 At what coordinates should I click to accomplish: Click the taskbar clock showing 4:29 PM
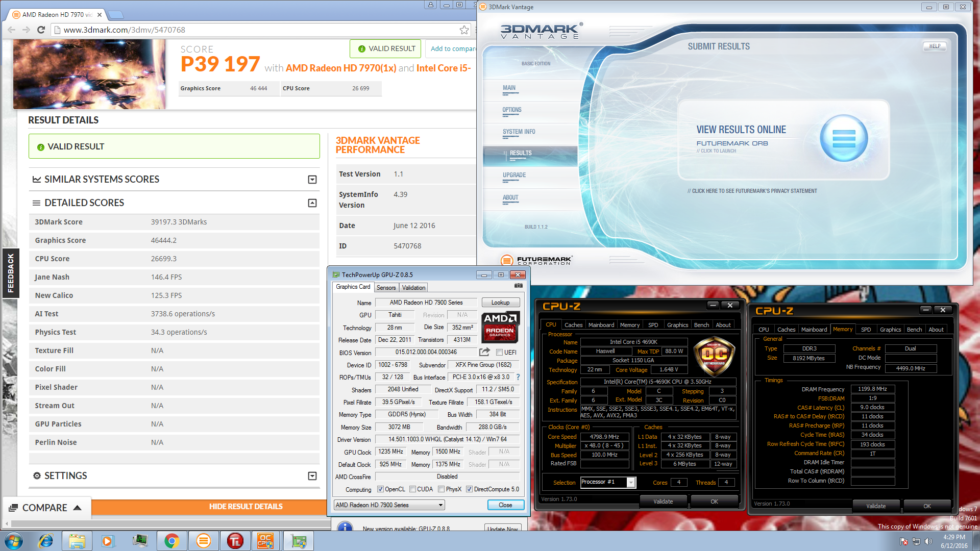954,541
